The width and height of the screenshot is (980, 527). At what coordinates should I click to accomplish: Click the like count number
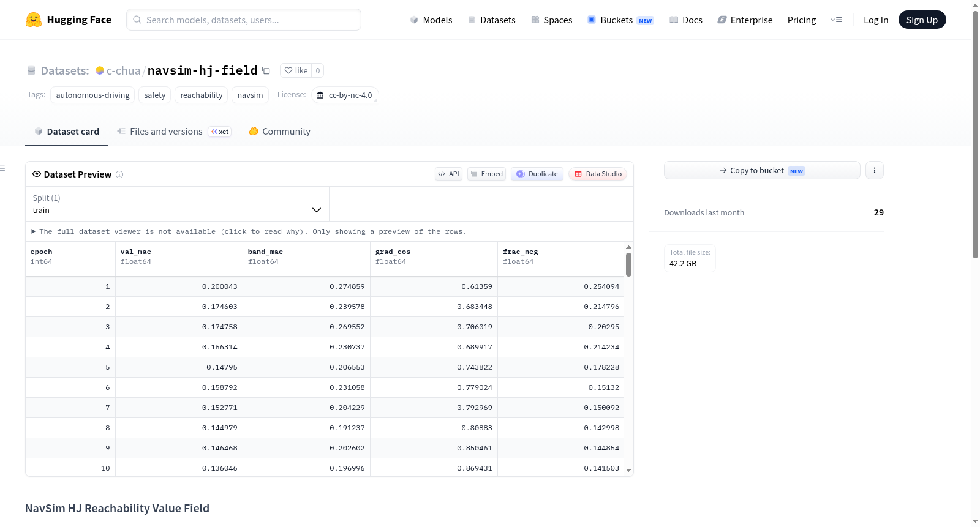pyautogui.click(x=318, y=70)
